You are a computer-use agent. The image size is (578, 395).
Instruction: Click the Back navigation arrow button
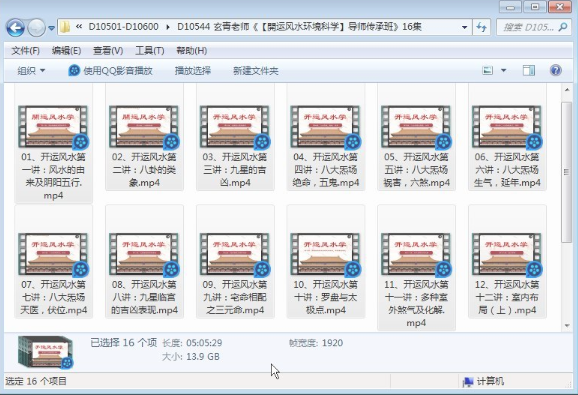pos(15,28)
